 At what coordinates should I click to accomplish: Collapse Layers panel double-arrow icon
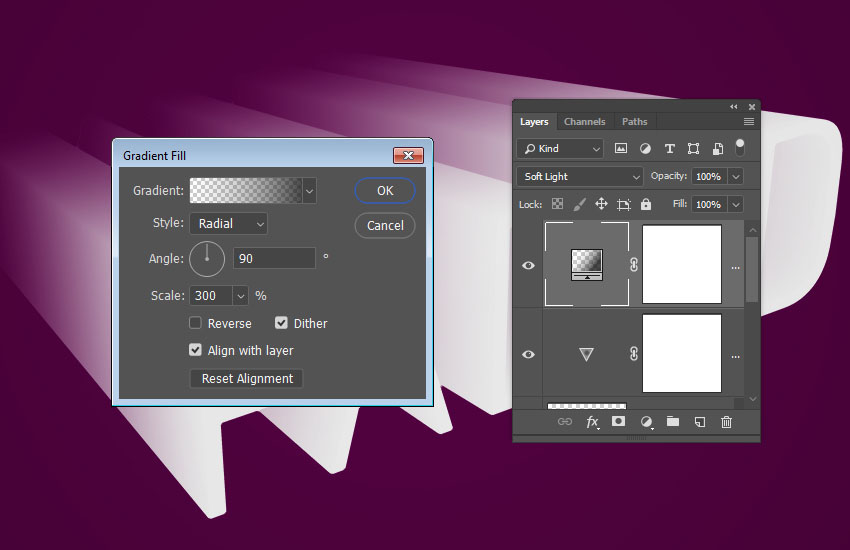tap(733, 107)
